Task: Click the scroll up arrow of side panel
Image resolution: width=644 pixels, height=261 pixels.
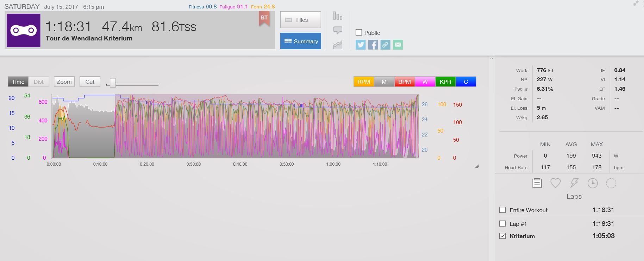Action: pos(492,58)
